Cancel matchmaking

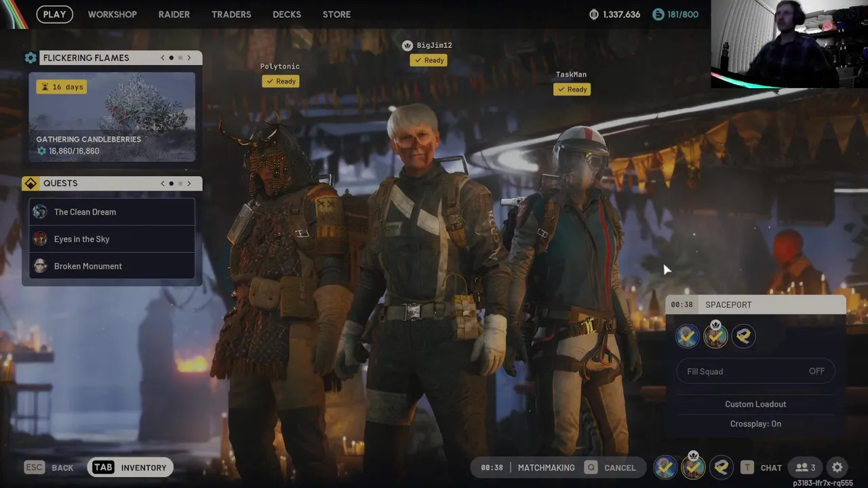pos(610,468)
